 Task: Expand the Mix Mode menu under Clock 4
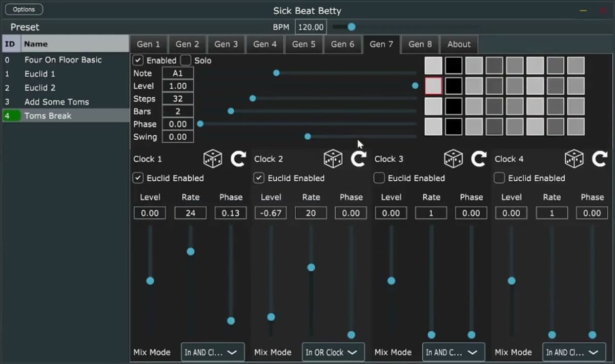(x=573, y=352)
